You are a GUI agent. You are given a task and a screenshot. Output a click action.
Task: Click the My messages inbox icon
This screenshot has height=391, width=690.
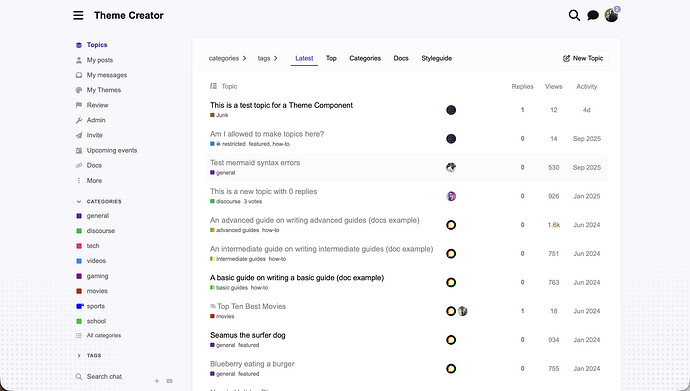click(x=79, y=75)
